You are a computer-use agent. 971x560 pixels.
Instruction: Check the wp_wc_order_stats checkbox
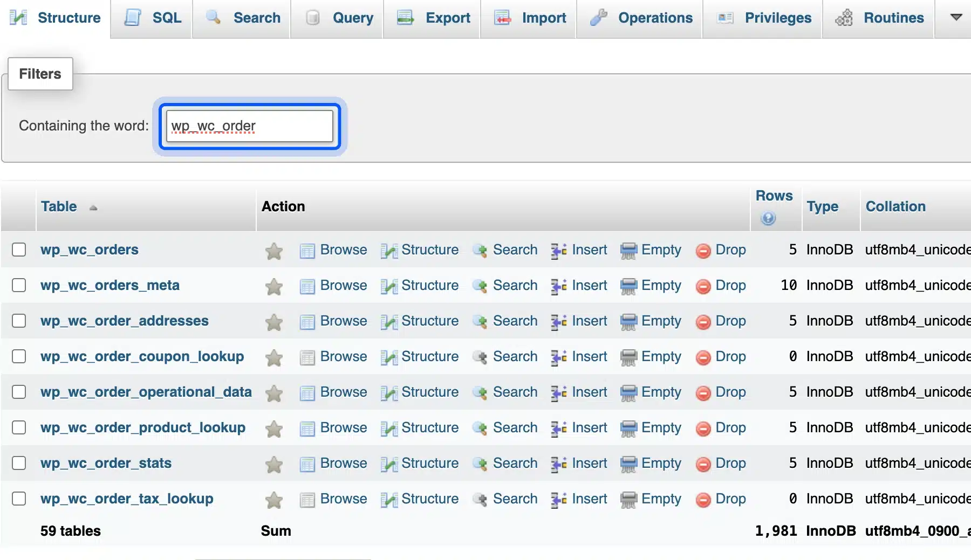19,463
